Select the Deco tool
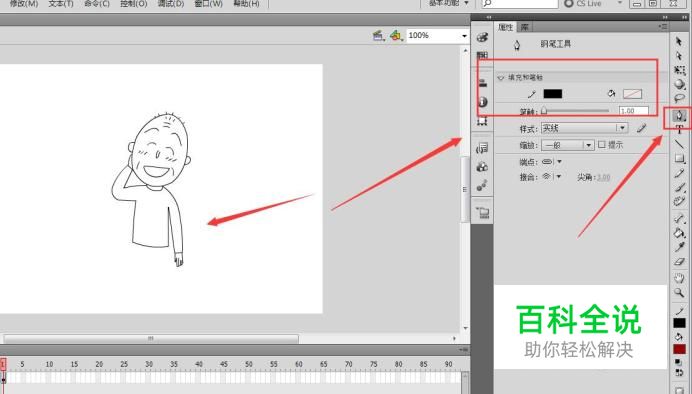Image resolution: width=692 pixels, height=394 pixels. click(x=679, y=202)
